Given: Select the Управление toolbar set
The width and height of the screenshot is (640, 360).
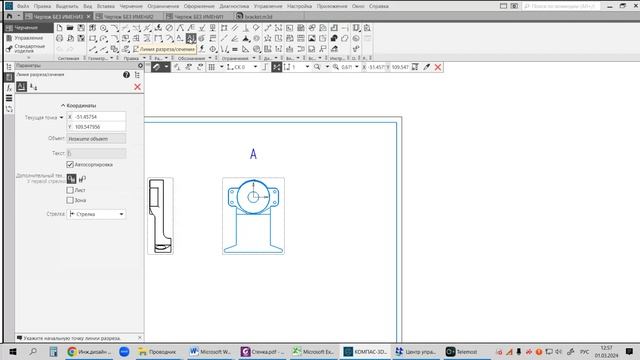Looking at the screenshot, I should pyautogui.click(x=28, y=38).
